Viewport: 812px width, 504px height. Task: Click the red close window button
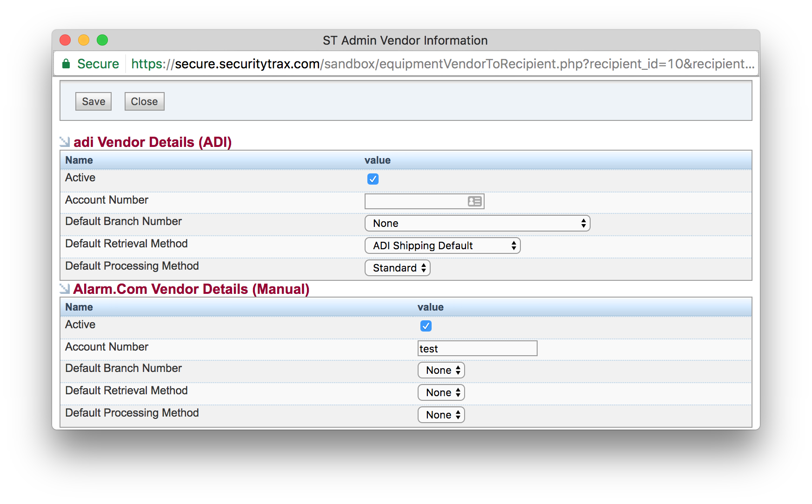click(65, 40)
